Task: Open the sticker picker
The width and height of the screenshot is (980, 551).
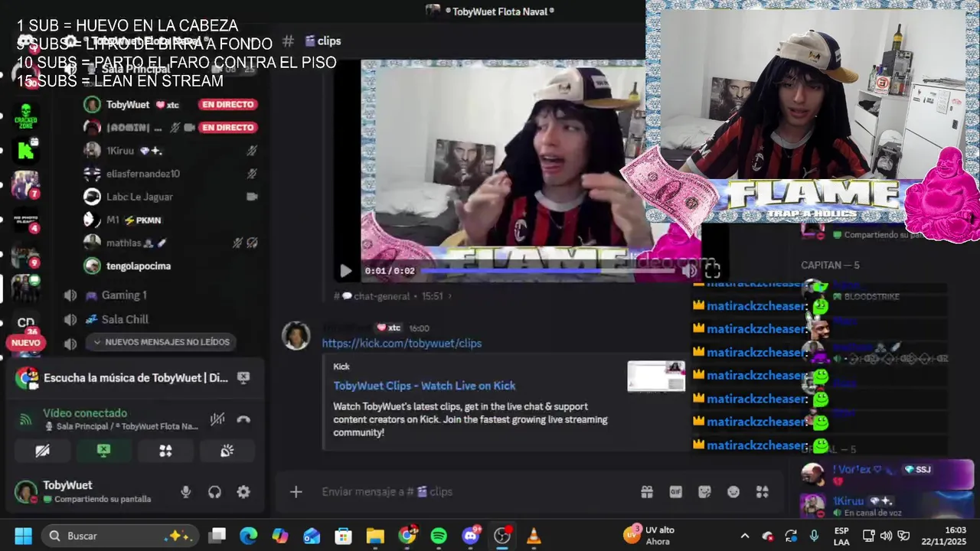Action: pyautogui.click(x=704, y=492)
